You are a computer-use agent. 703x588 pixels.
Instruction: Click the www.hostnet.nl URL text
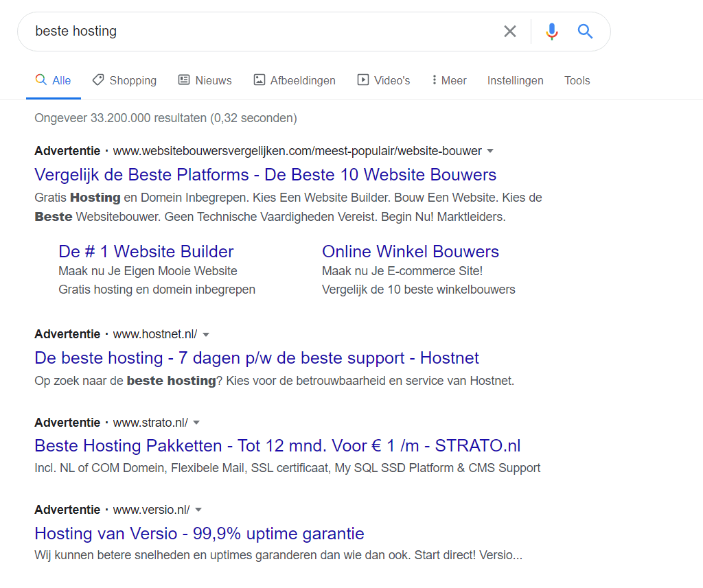point(155,334)
